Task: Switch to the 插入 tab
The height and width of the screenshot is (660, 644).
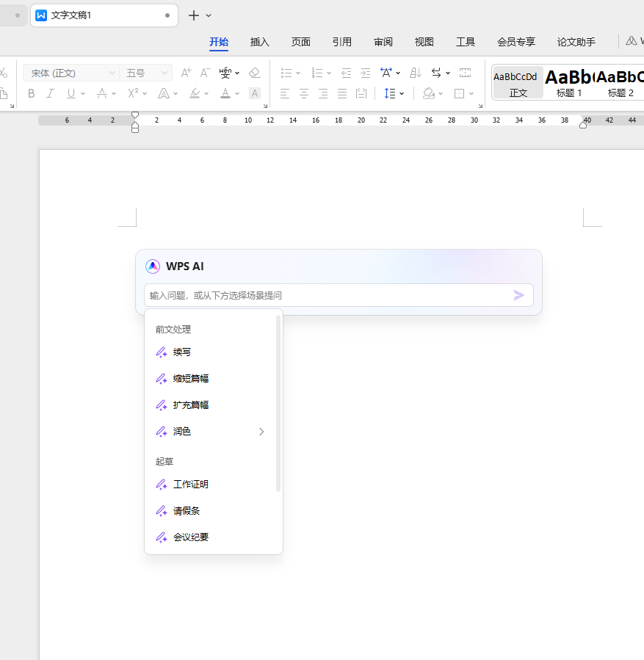Action: click(x=259, y=42)
